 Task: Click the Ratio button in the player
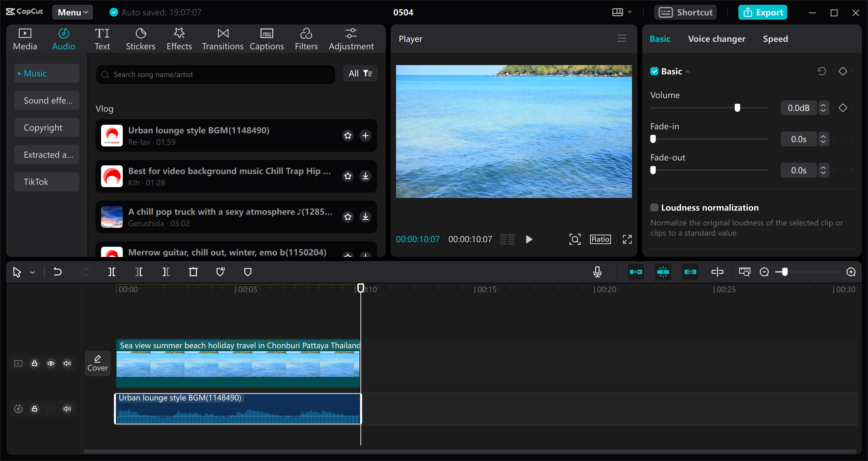[600, 239]
